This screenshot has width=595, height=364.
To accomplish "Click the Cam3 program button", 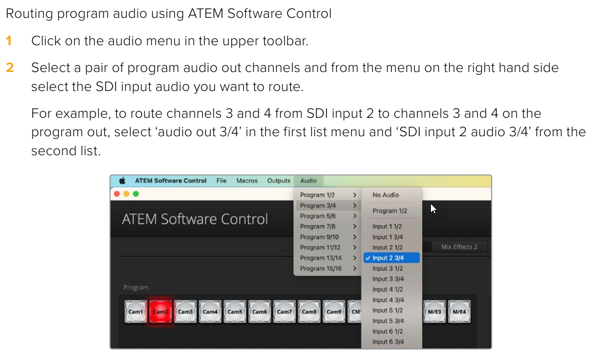I will 185,312.
